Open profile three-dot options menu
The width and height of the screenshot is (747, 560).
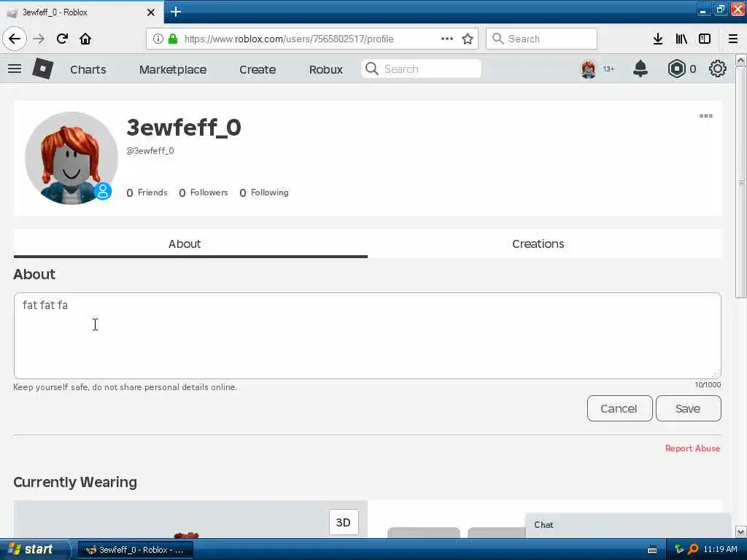705,116
